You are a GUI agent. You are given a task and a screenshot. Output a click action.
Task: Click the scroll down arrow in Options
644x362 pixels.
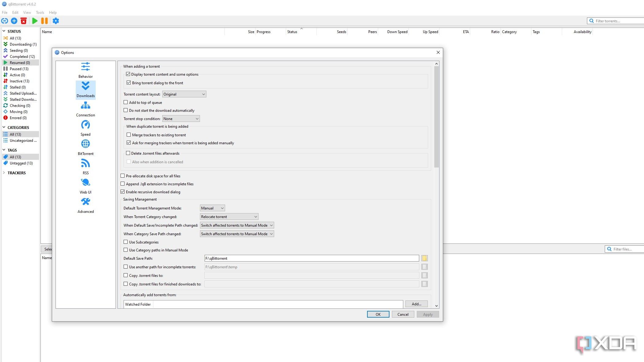(437, 306)
